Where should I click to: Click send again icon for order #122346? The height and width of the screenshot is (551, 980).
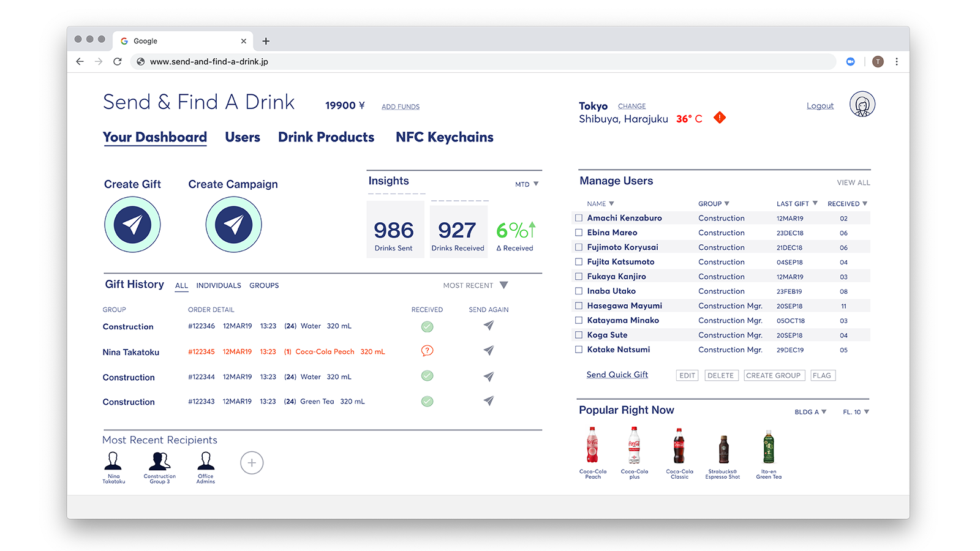(x=488, y=326)
